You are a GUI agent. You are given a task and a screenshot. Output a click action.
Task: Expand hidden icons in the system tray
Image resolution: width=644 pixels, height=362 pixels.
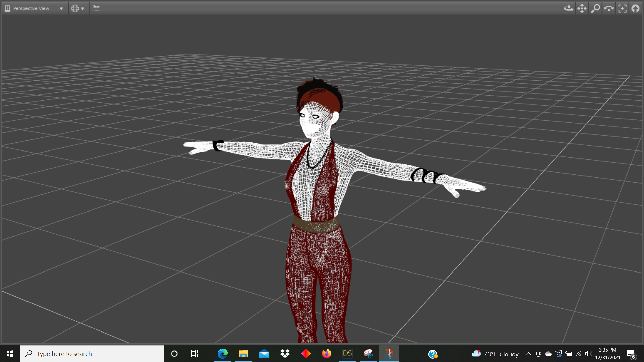[x=528, y=354]
